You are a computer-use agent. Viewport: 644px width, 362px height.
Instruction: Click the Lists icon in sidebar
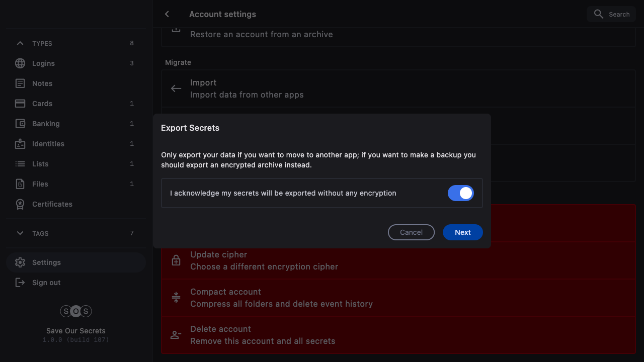tap(20, 164)
